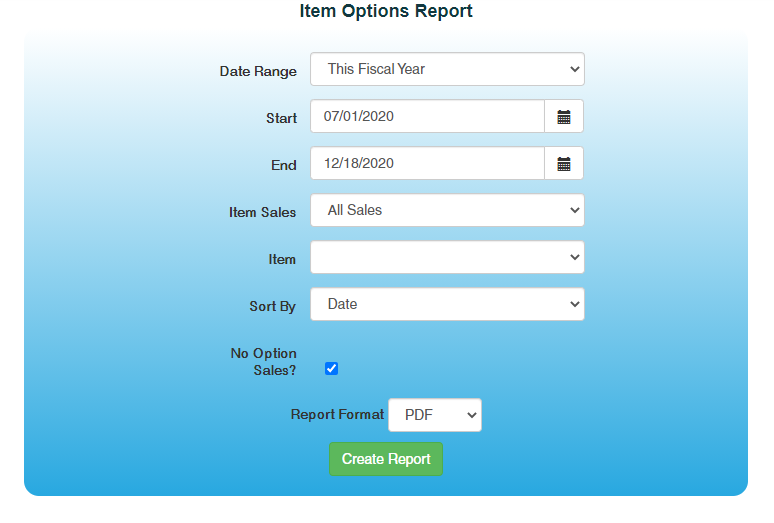Viewport: 774px width, 523px height.
Task: Open the End date calendar picker
Action: coord(564,164)
